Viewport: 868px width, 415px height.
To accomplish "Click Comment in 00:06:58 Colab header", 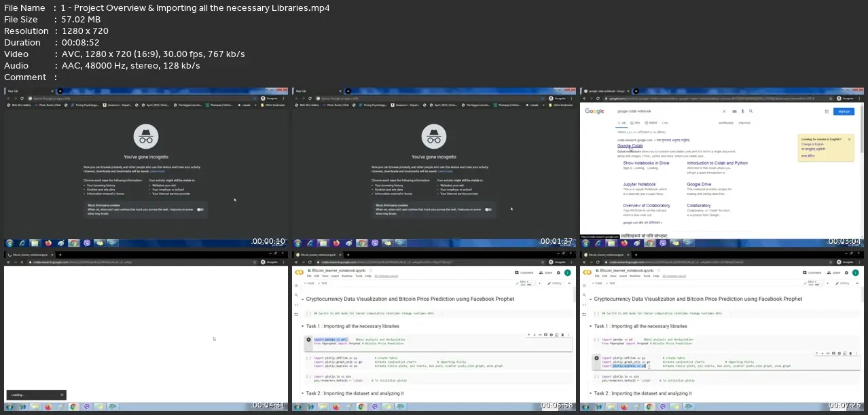I will pyautogui.click(x=523, y=272).
